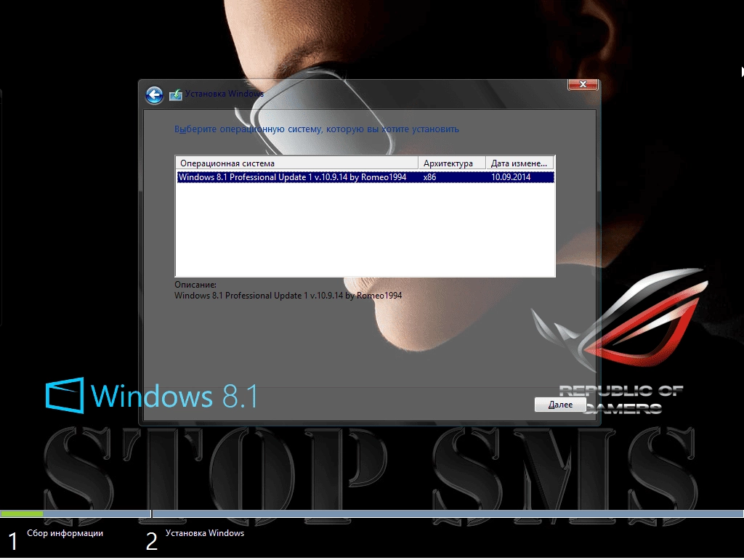Click the Далее button

[x=560, y=405]
